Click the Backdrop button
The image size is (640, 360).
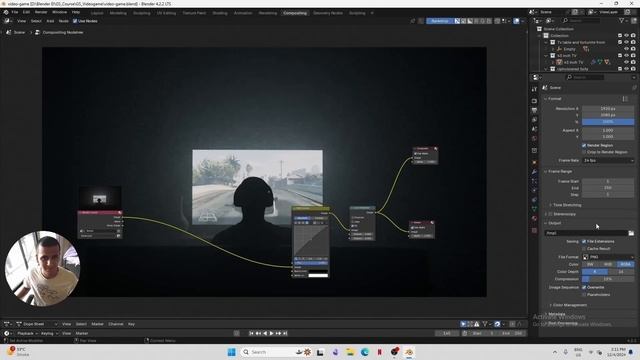[440, 21]
